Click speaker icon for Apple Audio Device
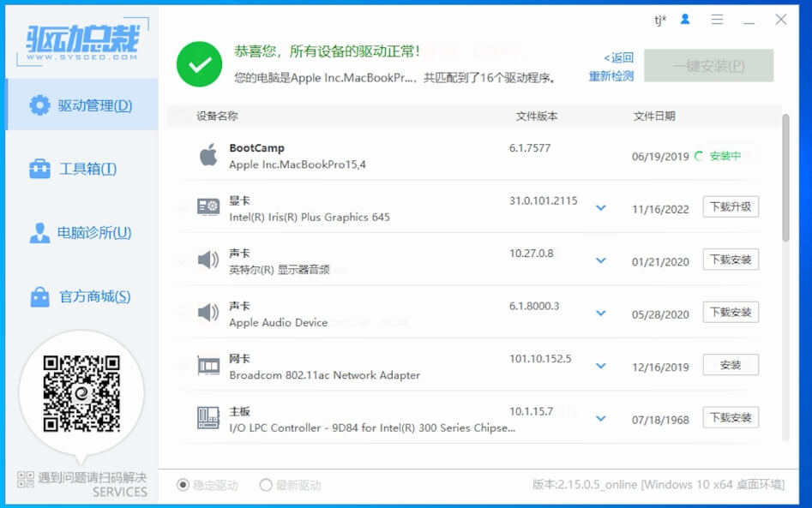Screen dimensions: 812x508 [208, 312]
